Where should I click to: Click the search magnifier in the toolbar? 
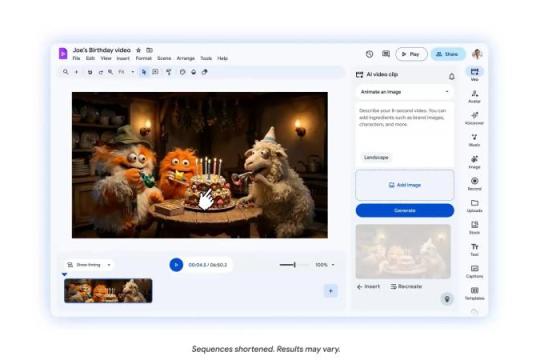pyautogui.click(x=65, y=72)
